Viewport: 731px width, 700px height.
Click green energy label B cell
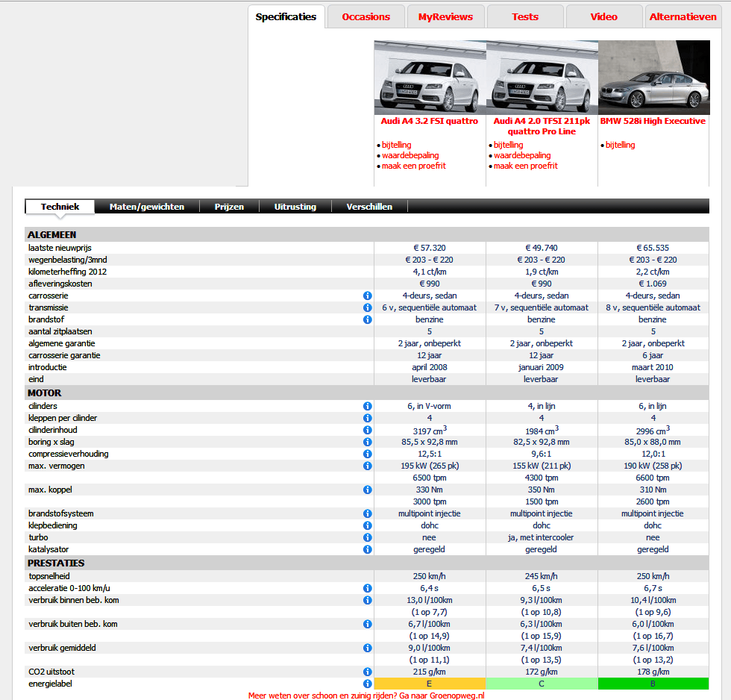pyautogui.click(x=653, y=684)
